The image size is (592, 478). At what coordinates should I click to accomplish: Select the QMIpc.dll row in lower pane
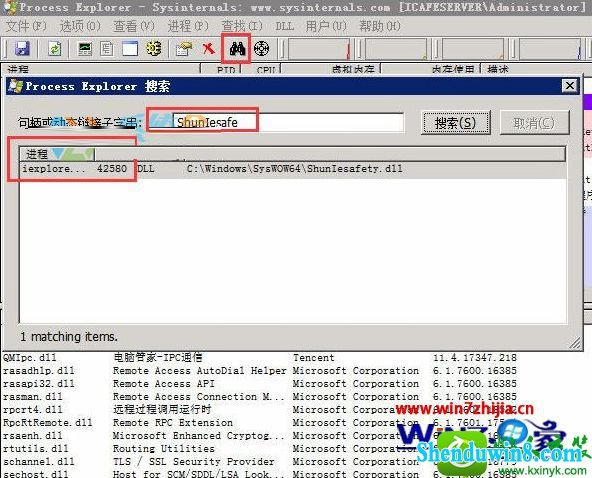point(260,357)
